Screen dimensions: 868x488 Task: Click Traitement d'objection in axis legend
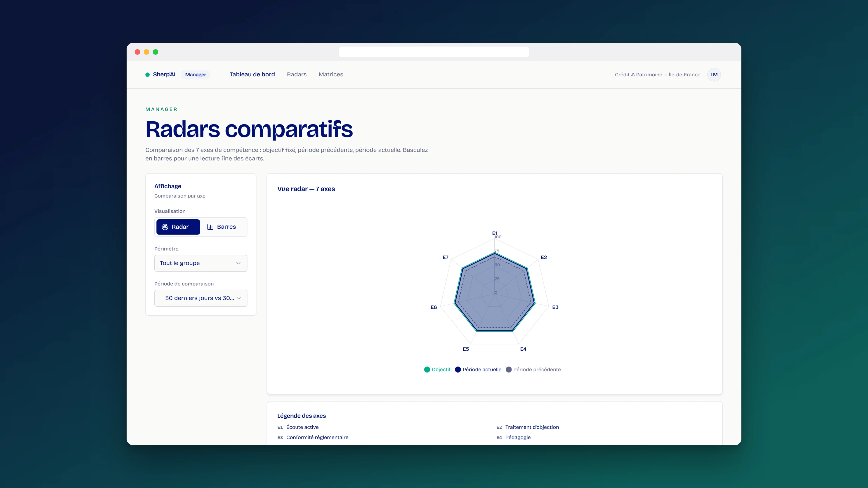click(532, 427)
